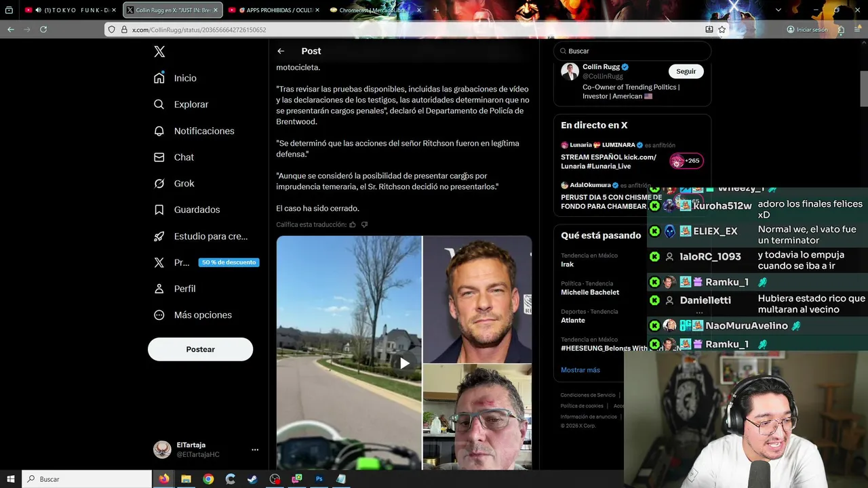Click Mostrar más under trends
This screenshot has height=488, width=868.
point(580,370)
